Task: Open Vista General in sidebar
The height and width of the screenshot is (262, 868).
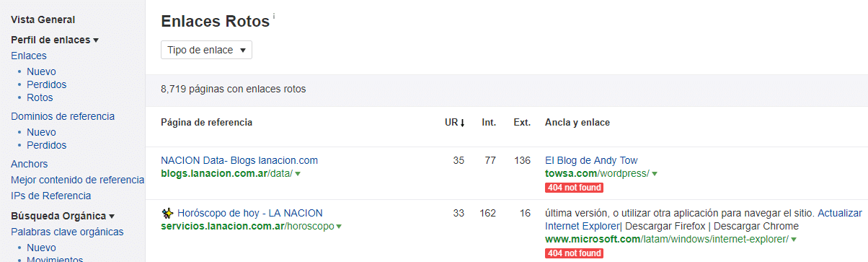Action: point(43,20)
